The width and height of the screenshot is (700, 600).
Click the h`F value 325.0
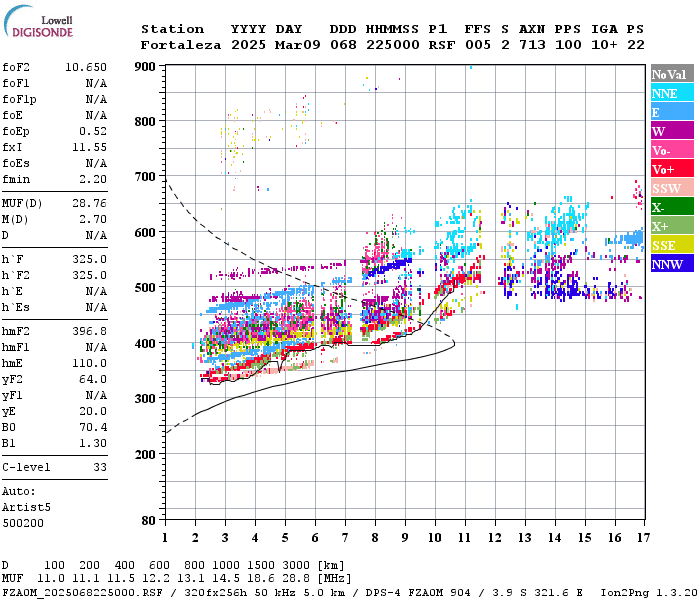tap(89, 259)
